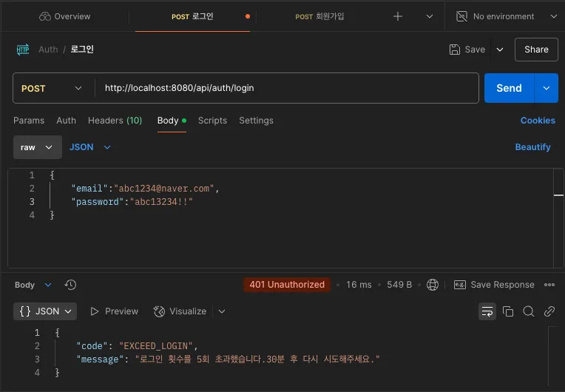Open the Cookies link
The height and width of the screenshot is (392, 565).
point(538,121)
